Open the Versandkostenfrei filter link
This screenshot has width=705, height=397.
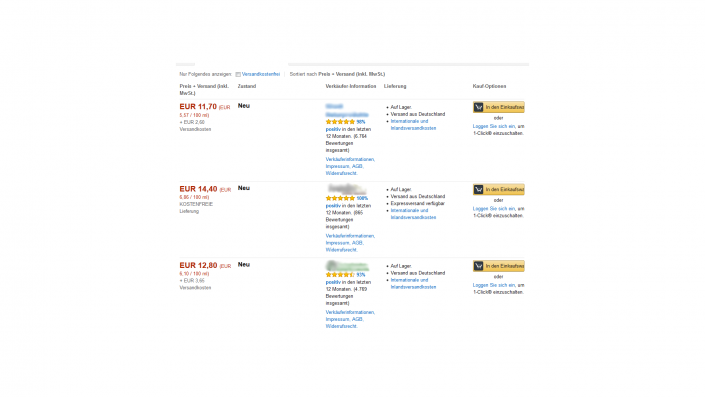[x=261, y=74]
